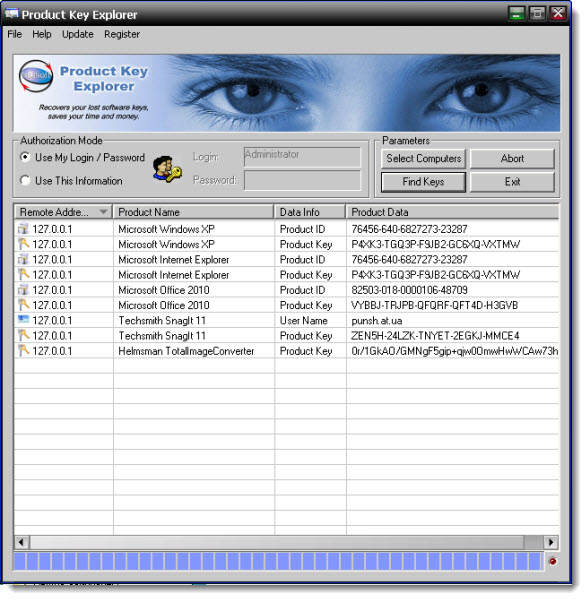Open the Update menu
This screenshot has width=587, height=600.
(x=78, y=34)
